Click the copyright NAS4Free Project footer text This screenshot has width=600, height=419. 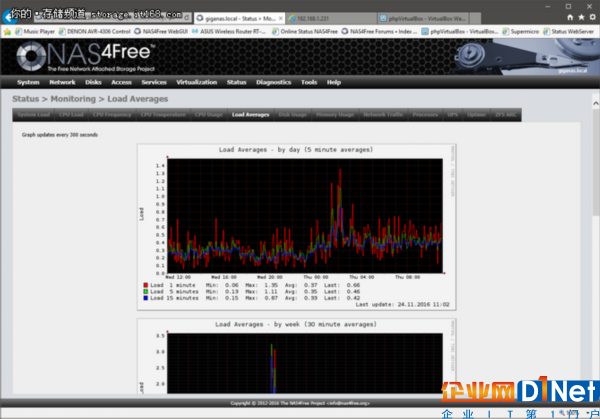click(300, 403)
